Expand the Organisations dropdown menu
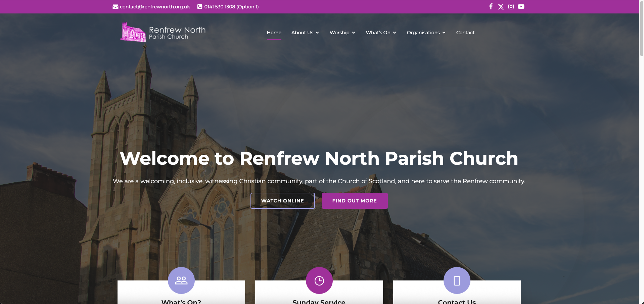 pyautogui.click(x=426, y=33)
